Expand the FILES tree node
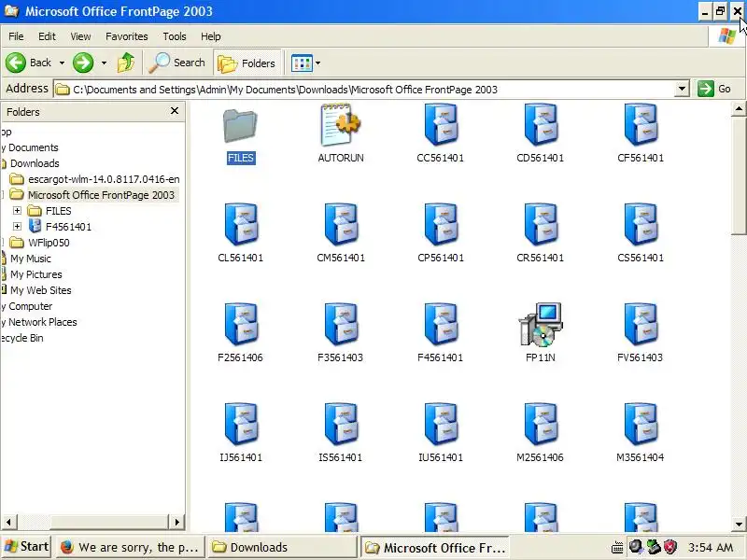This screenshot has width=747, height=560. [x=17, y=211]
